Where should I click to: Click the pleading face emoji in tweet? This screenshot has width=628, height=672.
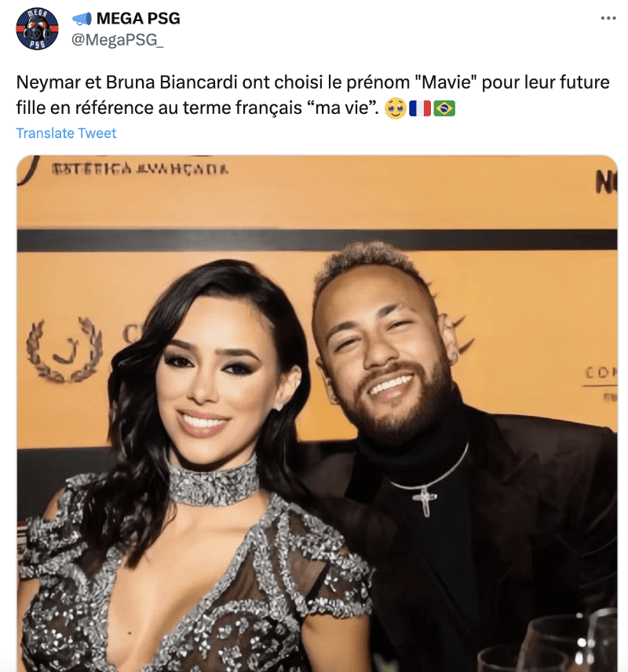tap(395, 108)
